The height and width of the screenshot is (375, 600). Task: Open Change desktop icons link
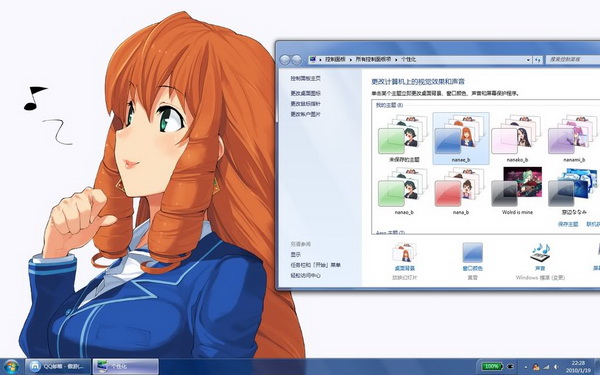(x=305, y=93)
